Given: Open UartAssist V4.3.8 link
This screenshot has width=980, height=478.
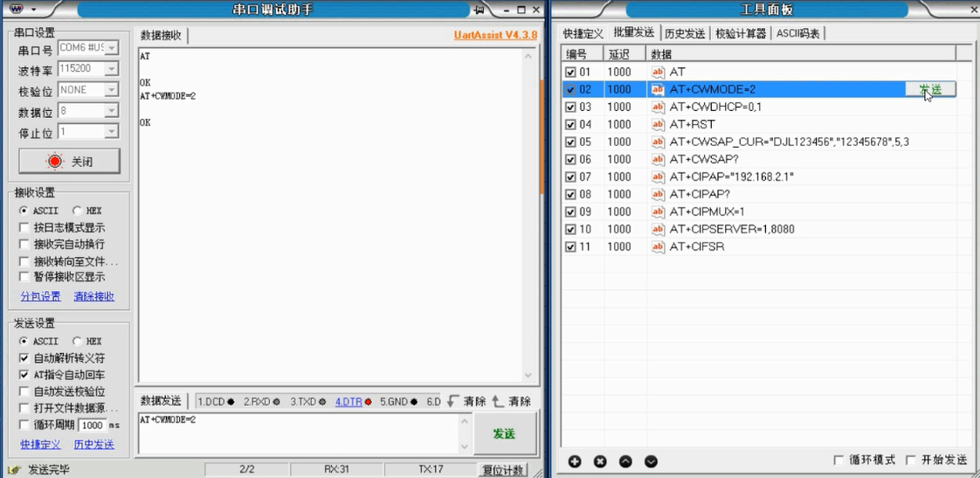Looking at the screenshot, I should click(x=495, y=35).
